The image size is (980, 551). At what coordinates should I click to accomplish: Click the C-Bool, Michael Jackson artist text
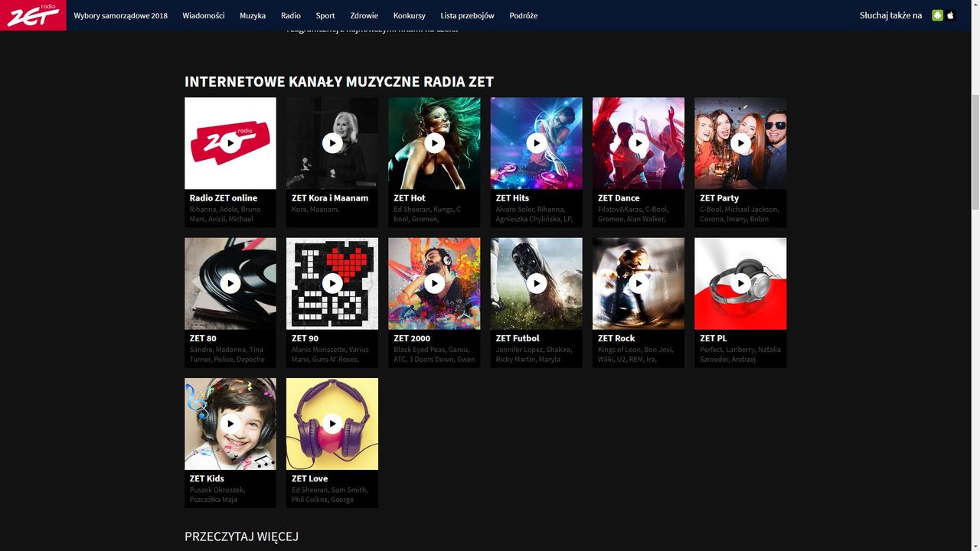coord(740,209)
